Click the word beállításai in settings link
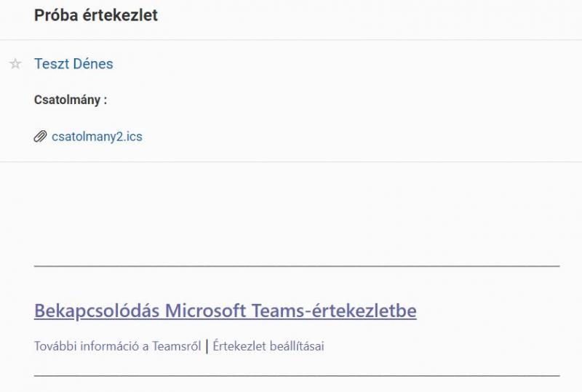582x392 pixels. pyautogui.click(x=297, y=346)
